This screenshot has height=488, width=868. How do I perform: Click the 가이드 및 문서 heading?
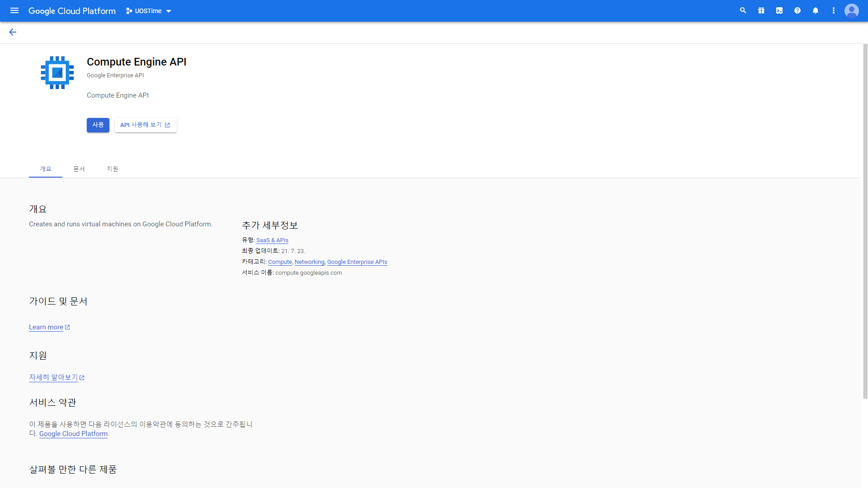coord(58,301)
